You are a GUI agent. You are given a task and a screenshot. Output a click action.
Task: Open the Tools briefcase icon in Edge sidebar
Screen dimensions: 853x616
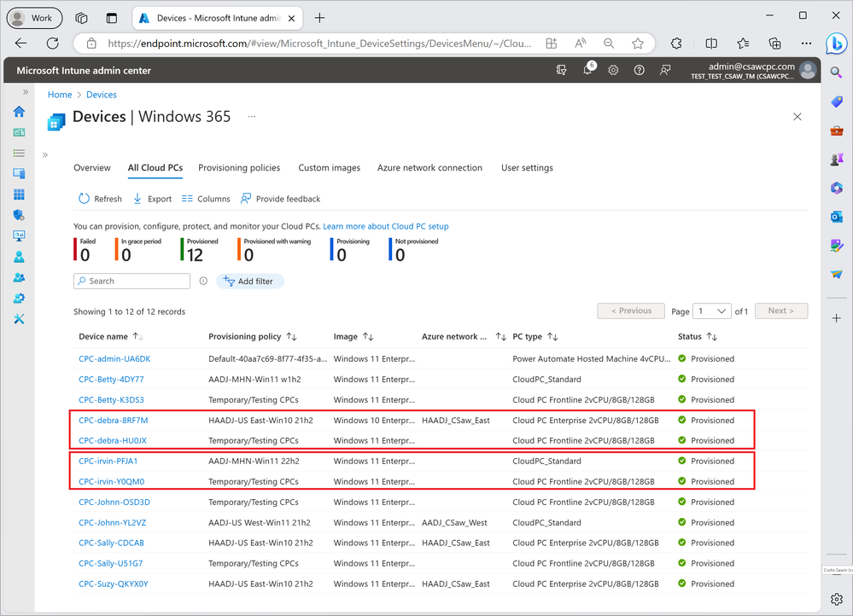tap(836, 131)
